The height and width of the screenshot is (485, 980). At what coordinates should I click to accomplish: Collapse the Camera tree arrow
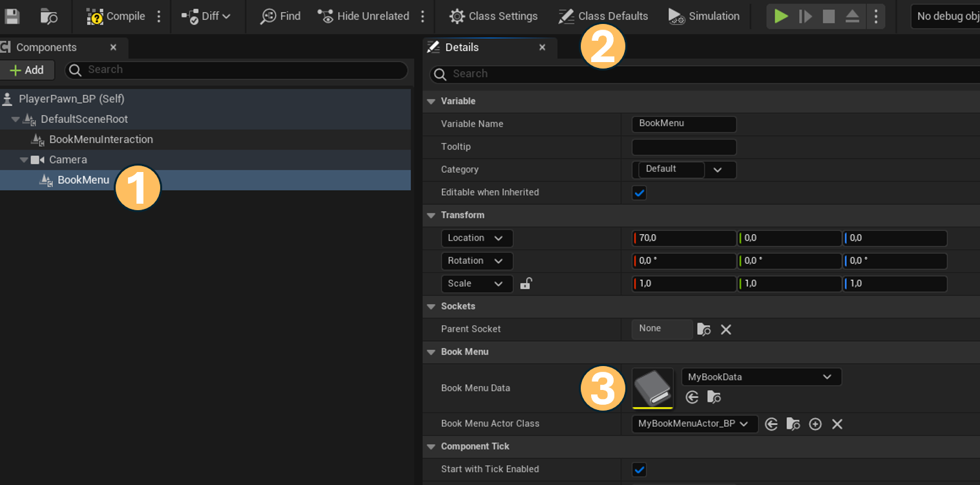click(x=24, y=160)
